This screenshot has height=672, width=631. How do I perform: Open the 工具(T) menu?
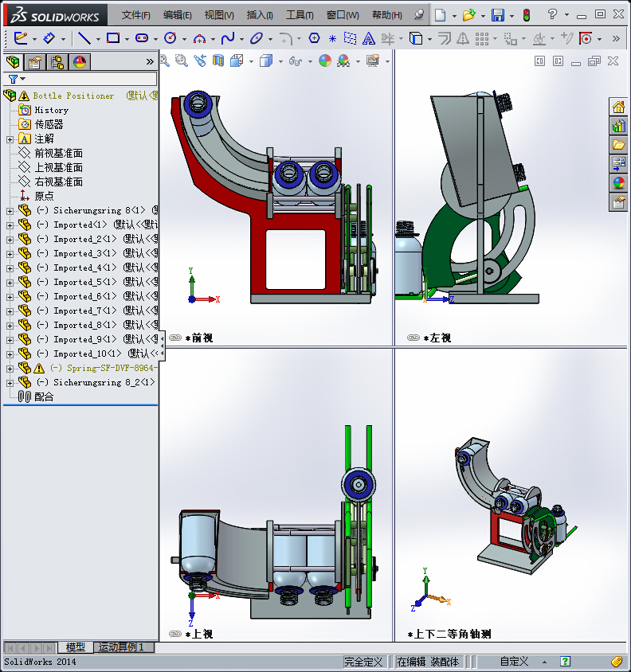click(300, 15)
